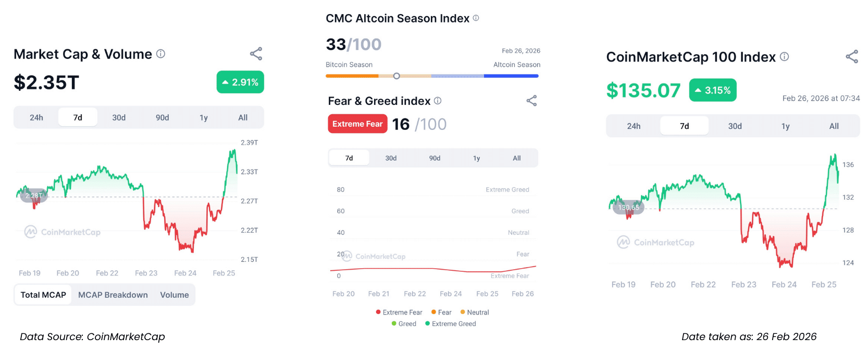Toggle the Neutral legend entry

[475, 312]
